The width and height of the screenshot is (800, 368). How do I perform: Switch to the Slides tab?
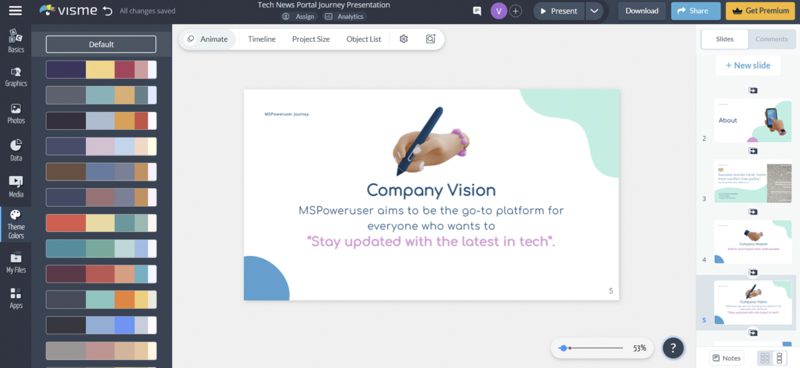click(x=724, y=39)
